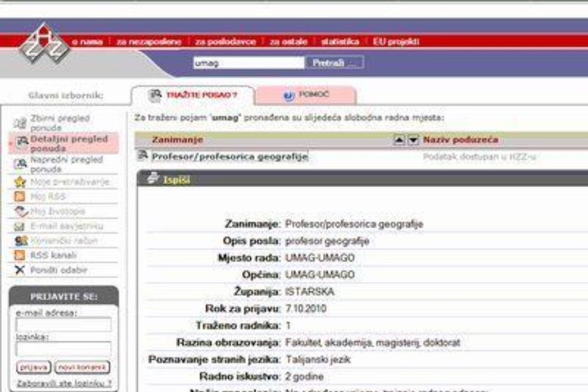Click the Moj RSS feed icon
Screen dimensions: 588x392
(x=20, y=197)
